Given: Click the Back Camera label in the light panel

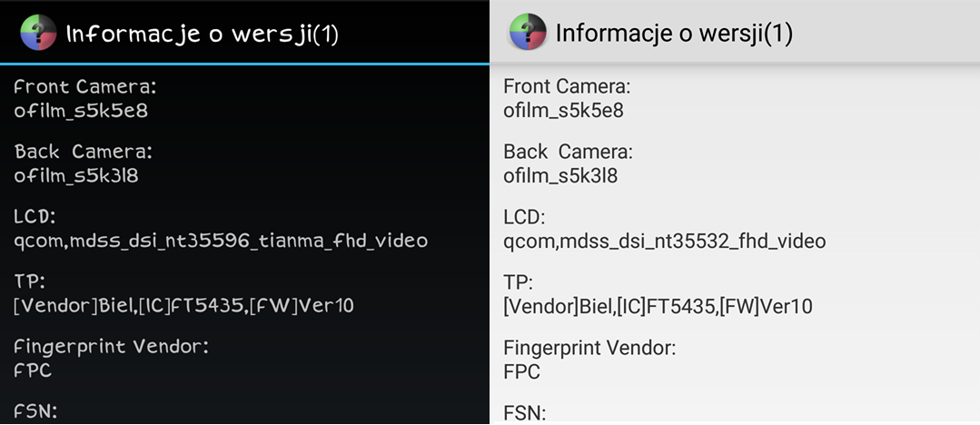Looking at the screenshot, I should click(568, 152).
